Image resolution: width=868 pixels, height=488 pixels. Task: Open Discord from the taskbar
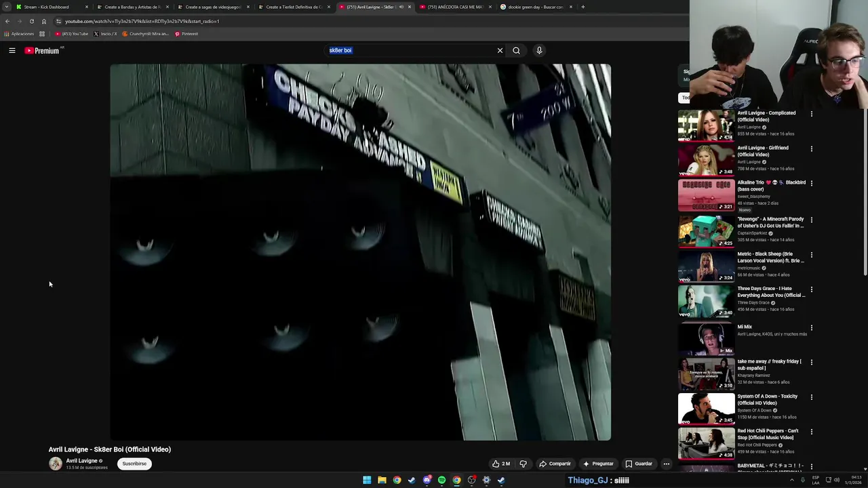[x=427, y=480]
